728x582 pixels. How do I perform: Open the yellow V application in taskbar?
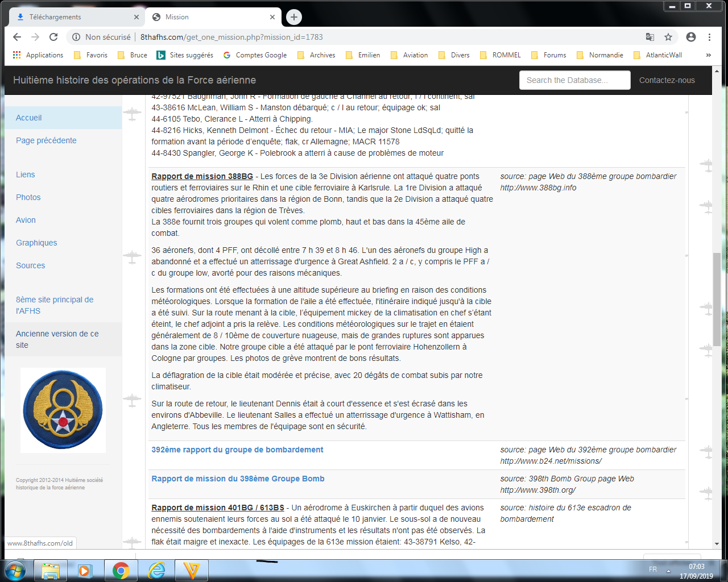(191, 570)
